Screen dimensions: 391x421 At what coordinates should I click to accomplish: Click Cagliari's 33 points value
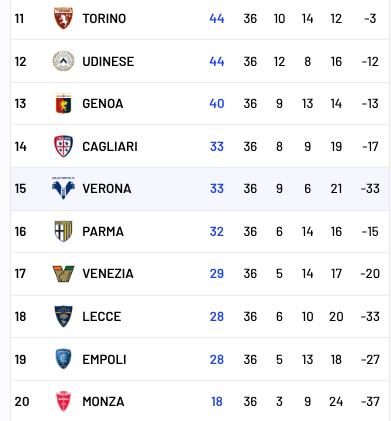217,147
